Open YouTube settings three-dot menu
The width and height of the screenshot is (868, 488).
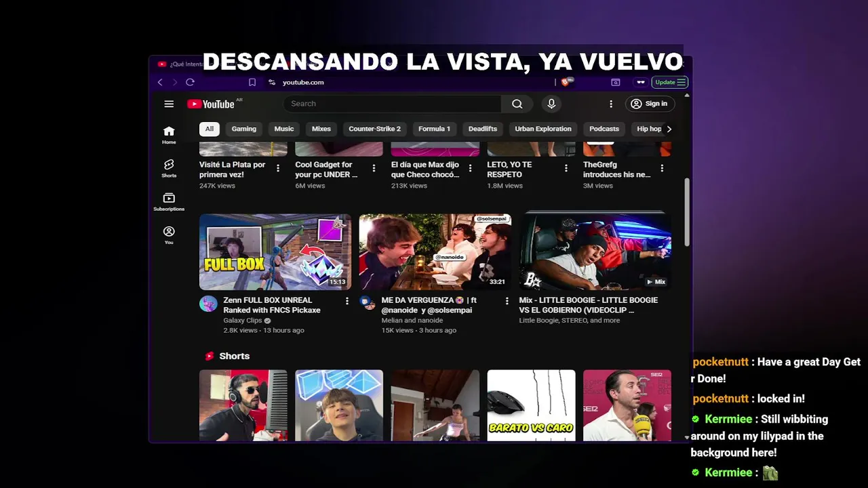click(x=611, y=104)
